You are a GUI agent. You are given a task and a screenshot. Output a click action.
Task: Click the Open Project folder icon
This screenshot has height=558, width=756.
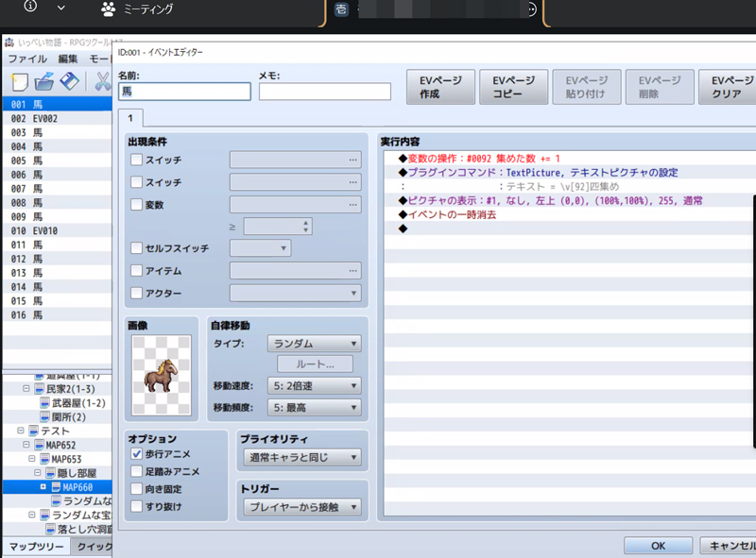pyautogui.click(x=43, y=82)
